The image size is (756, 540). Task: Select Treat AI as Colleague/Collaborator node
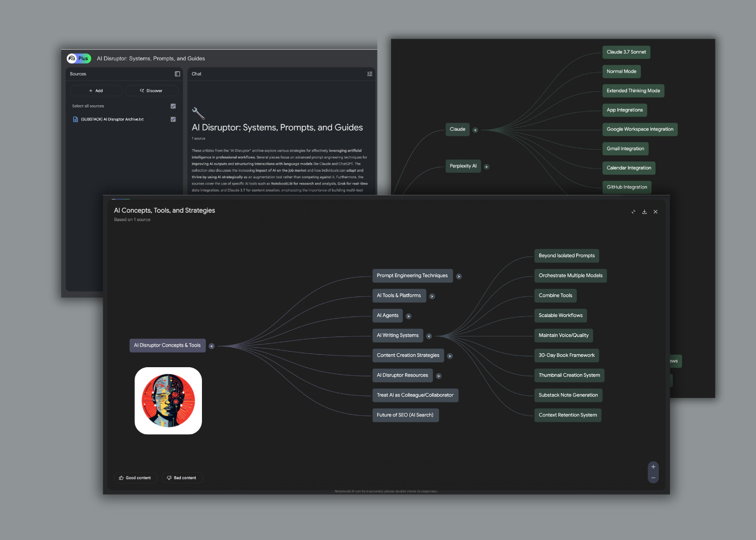(x=415, y=396)
